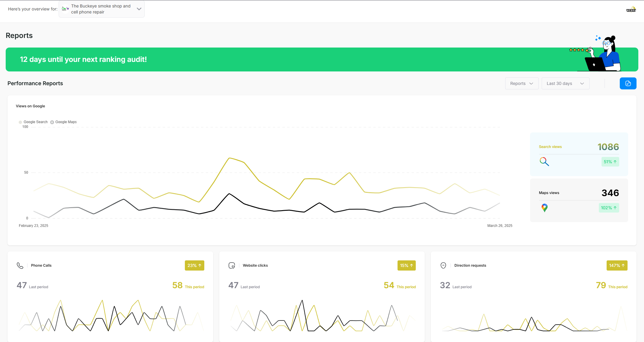Viewport: 644px width, 342px height.
Task: Click the magnifying glass Search views icon
Action: click(x=544, y=162)
